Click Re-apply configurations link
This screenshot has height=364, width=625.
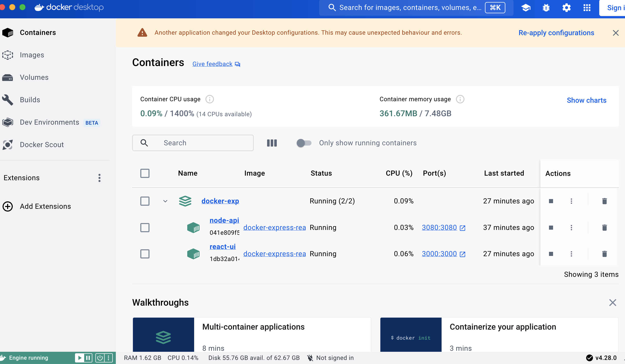coord(556,33)
